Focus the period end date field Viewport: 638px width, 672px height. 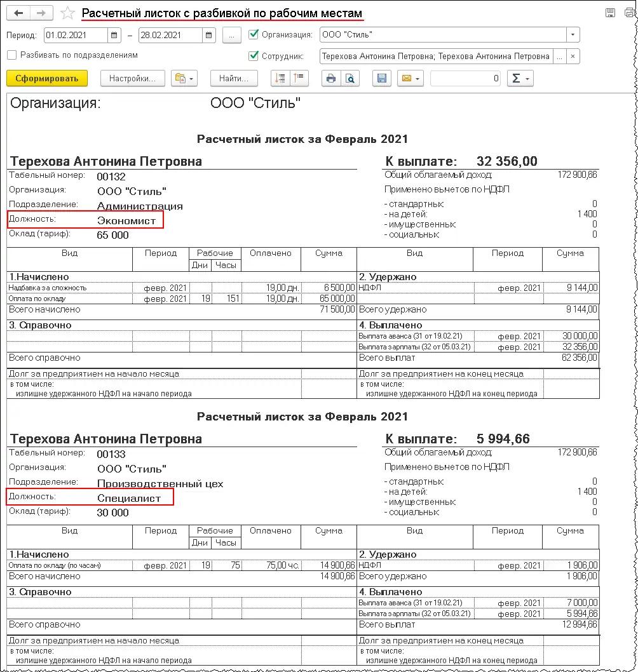(x=171, y=35)
